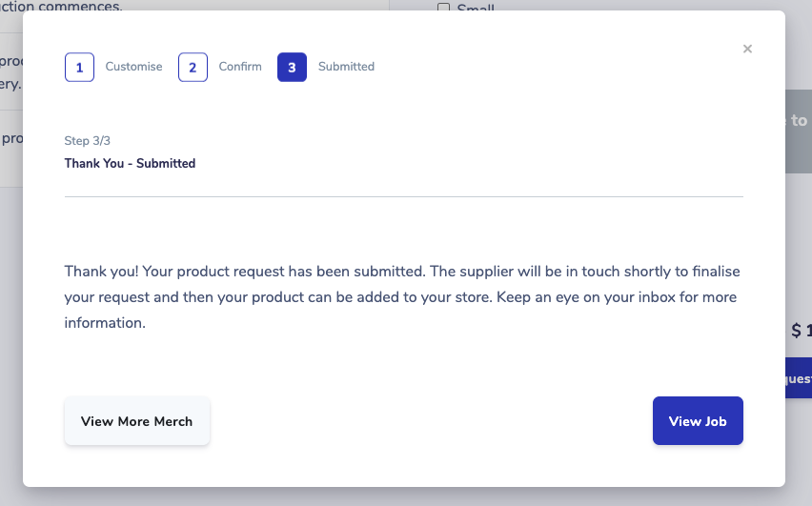Viewport: 812px width, 506px height.
Task: Go to the Customise step label
Action: pyautogui.click(x=133, y=67)
